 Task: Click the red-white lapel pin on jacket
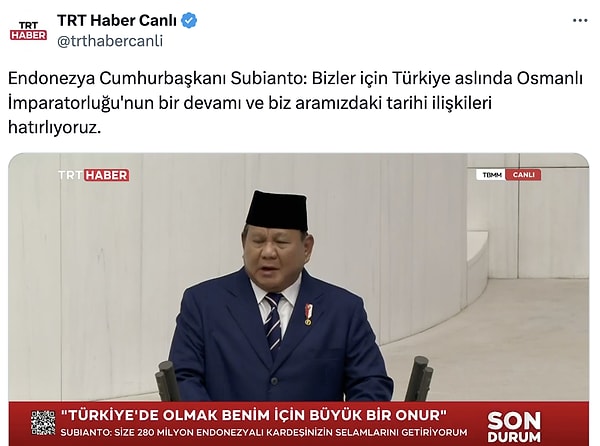coord(308,314)
